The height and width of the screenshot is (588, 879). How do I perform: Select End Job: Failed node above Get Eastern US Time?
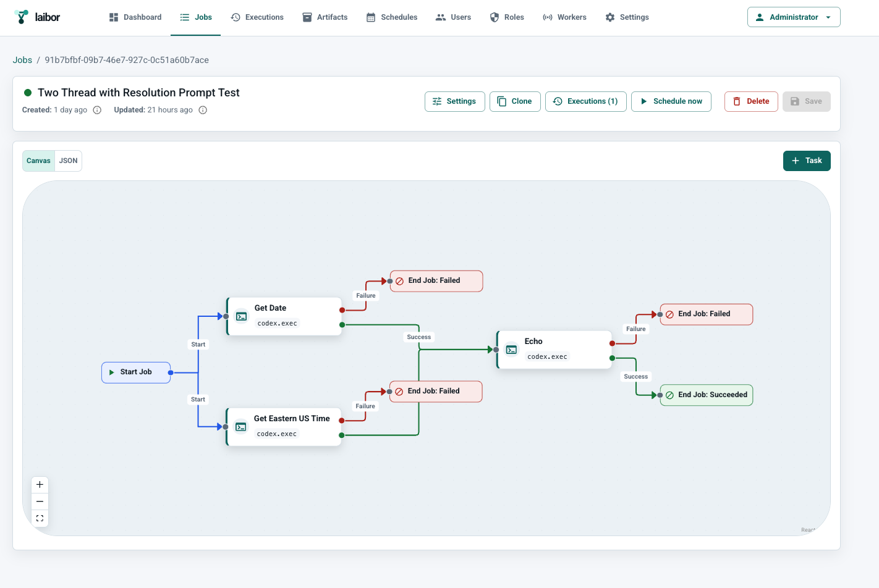(x=436, y=392)
